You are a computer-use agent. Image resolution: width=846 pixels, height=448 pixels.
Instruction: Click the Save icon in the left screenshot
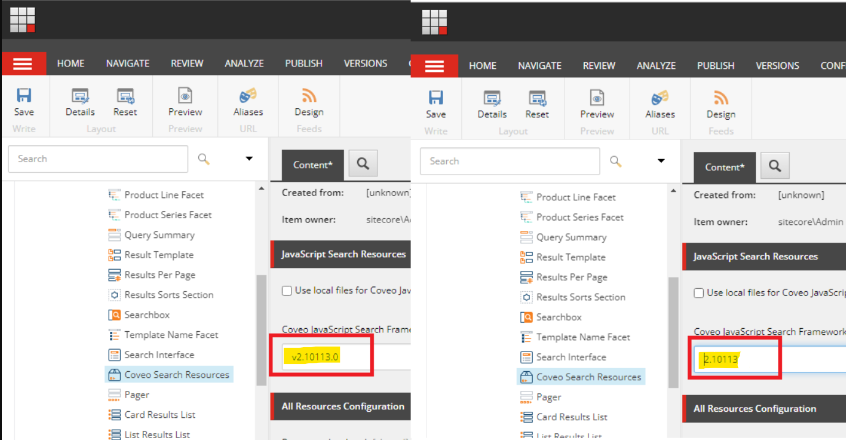pos(24,97)
